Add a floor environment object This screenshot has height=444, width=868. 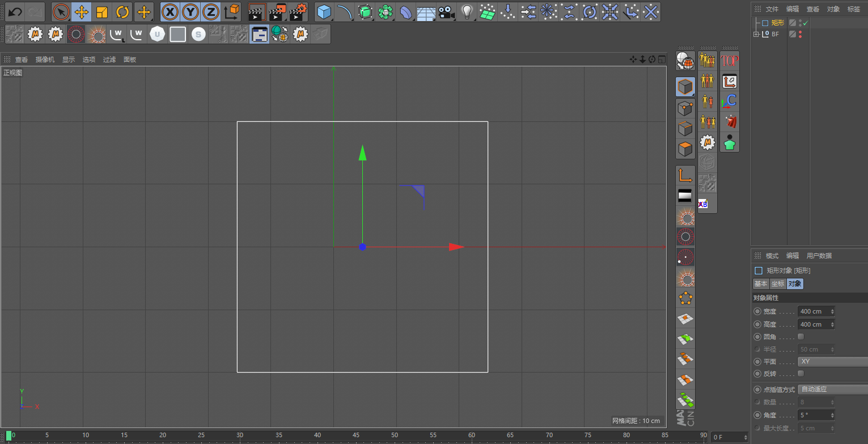[426, 11]
